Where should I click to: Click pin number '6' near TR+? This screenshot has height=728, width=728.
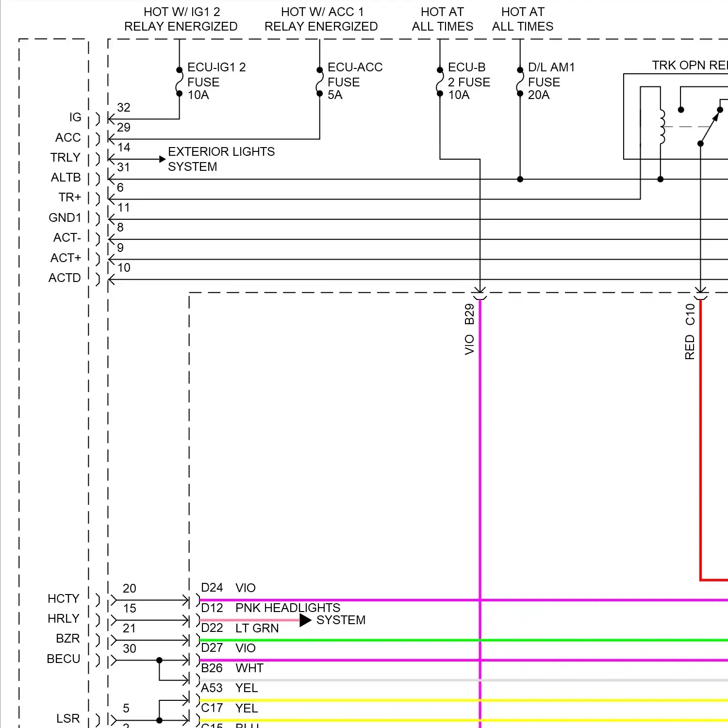[120, 187]
